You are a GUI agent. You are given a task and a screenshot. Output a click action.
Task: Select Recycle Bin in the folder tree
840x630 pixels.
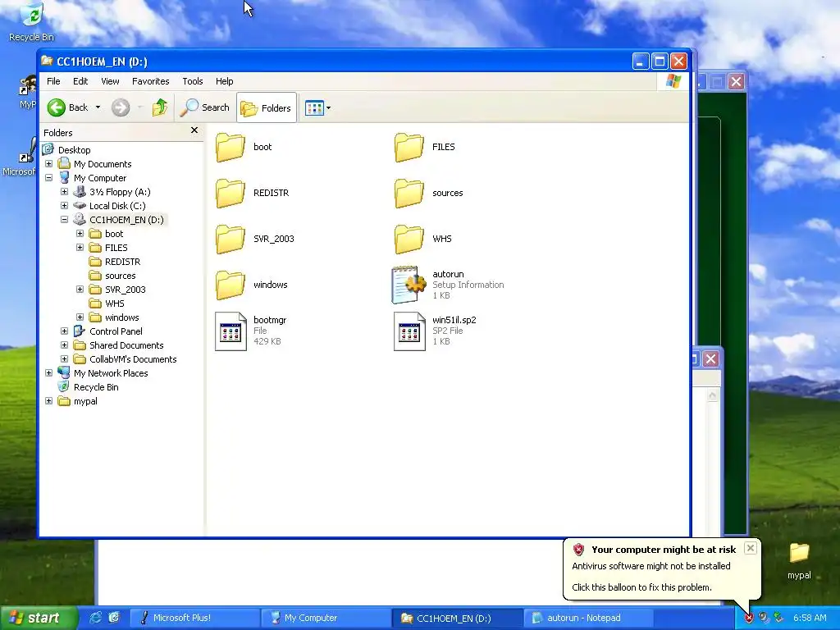(x=96, y=387)
